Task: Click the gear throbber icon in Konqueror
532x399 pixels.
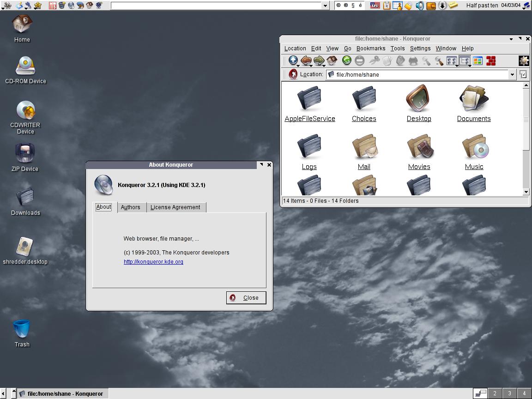Action: tap(524, 61)
